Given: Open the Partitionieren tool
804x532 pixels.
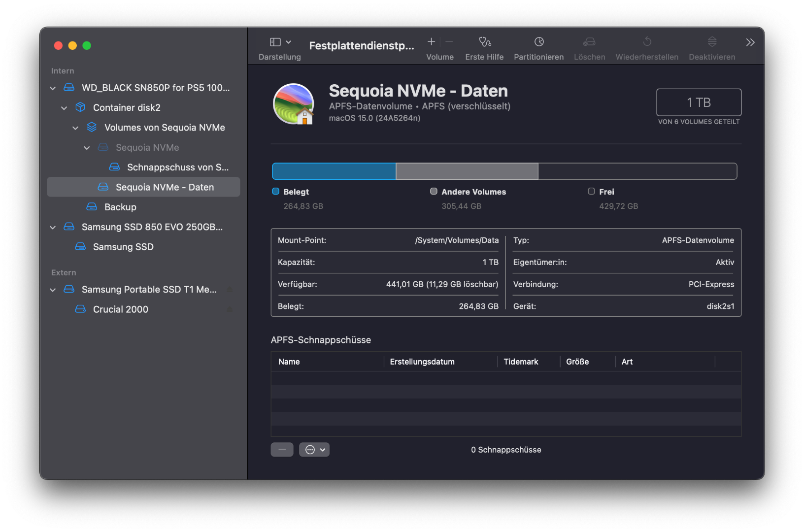Looking at the screenshot, I should point(539,42).
